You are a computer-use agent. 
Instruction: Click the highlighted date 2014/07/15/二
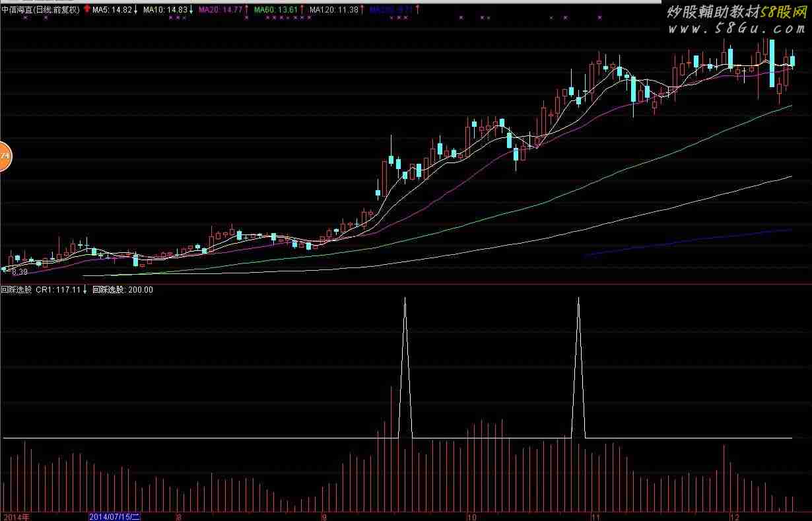[x=114, y=516]
